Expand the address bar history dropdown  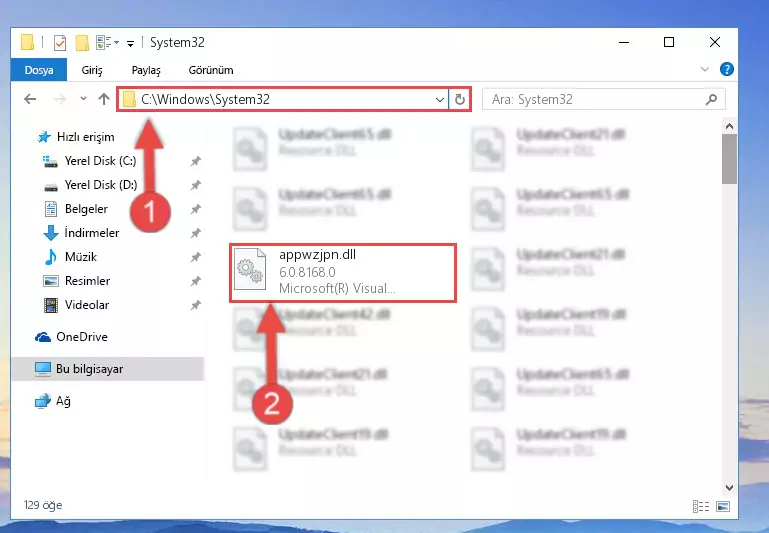[440, 100]
